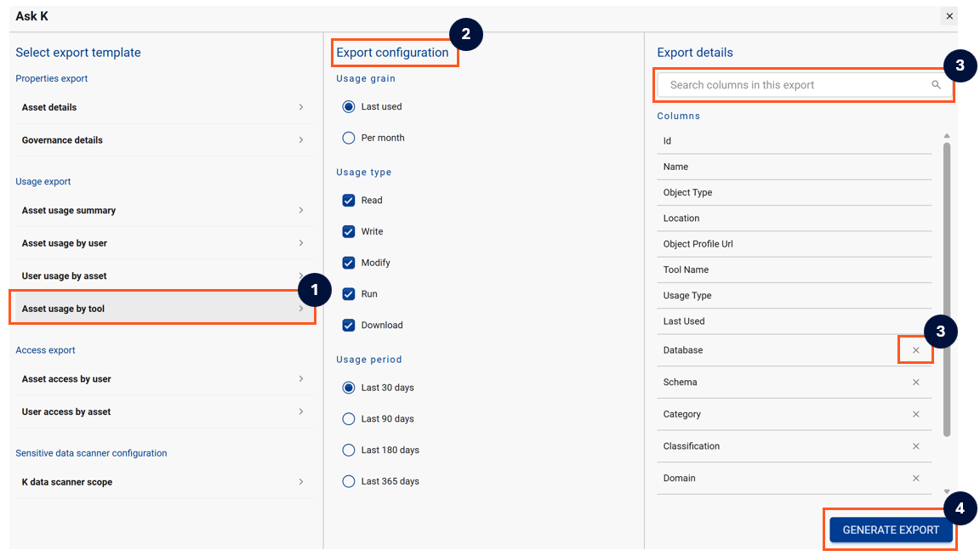Screen dimensions: 980x556
Task: Choose Last 90 days usage period
Action: 349,419
